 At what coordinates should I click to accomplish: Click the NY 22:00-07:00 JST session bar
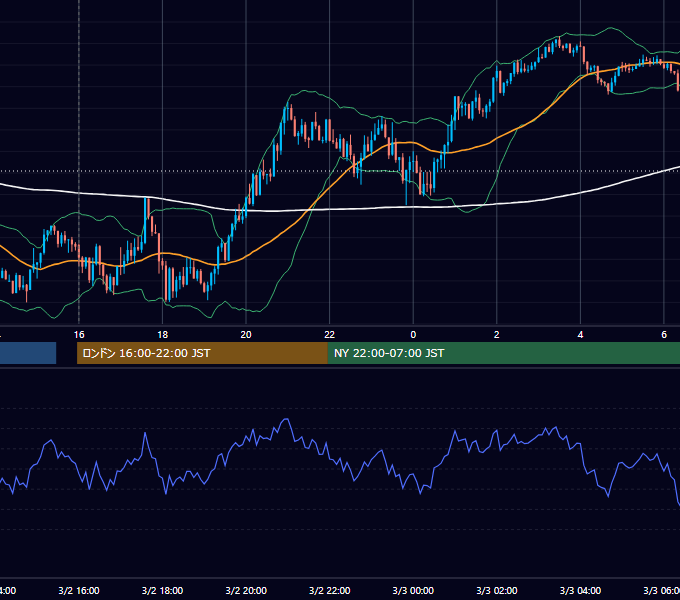(x=503, y=353)
